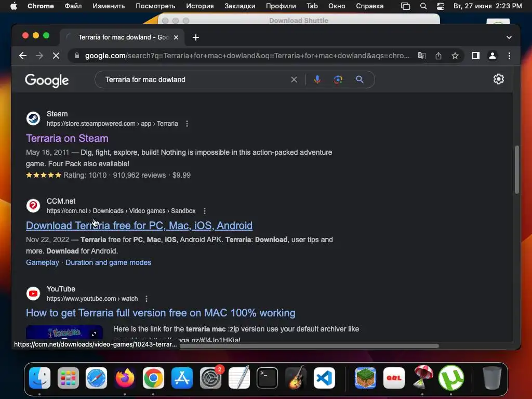Screen dimensions: 532x399
Task: Open Terraria on Steam result
Action: pyautogui.click(x=67, y=138)
